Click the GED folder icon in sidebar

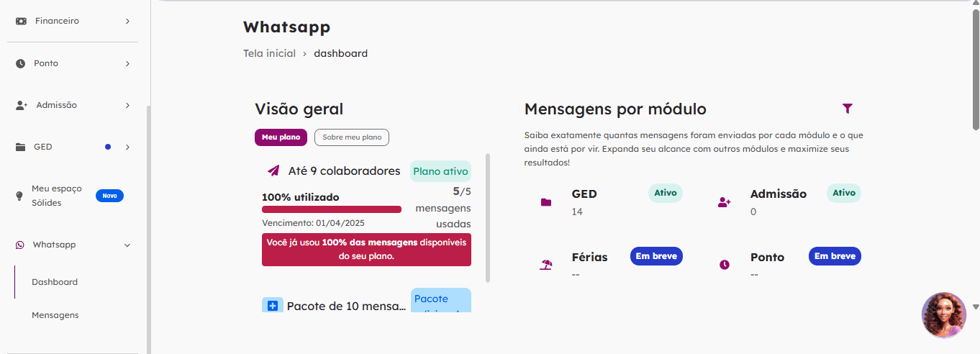click(x=20, y=147)
